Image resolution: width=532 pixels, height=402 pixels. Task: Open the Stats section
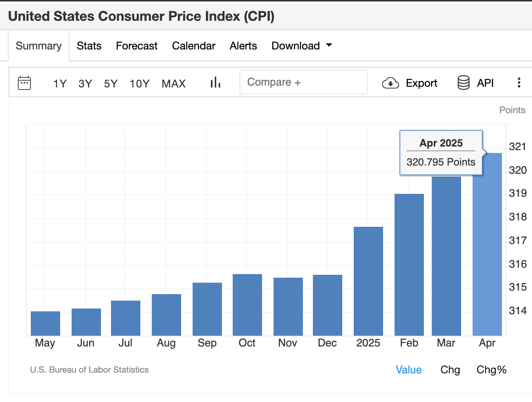pos(89,46)
